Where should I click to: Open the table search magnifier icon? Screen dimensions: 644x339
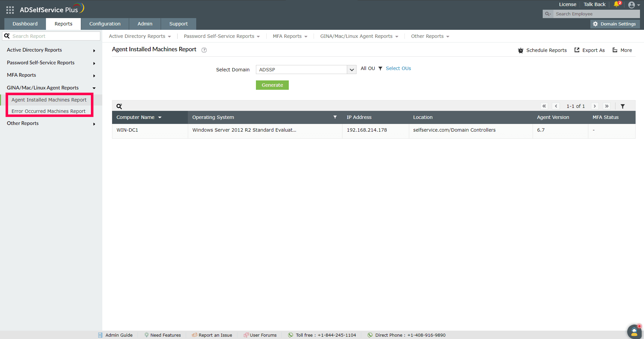119,106
